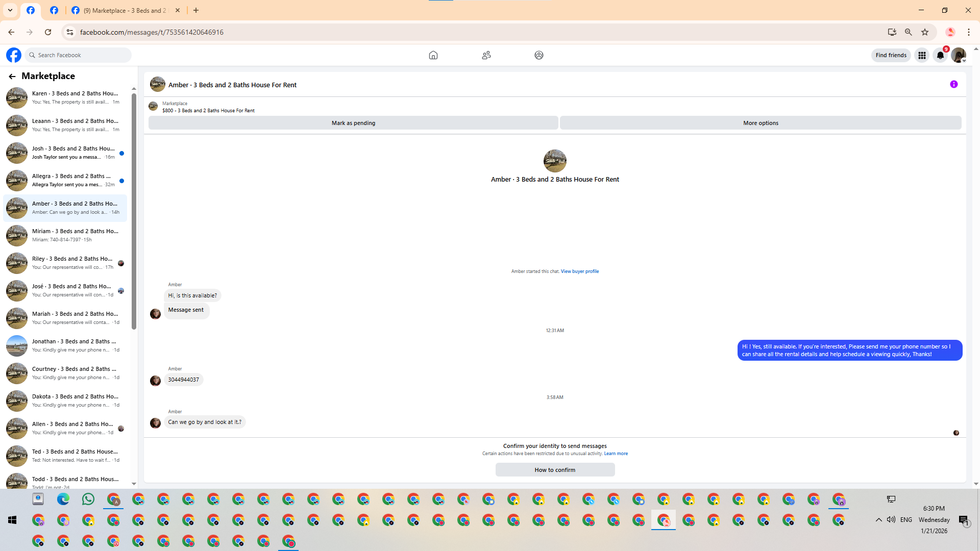Open account profile picture dropdown
Viewport: 980px width, 551px height.
click(x=959, y=55)
